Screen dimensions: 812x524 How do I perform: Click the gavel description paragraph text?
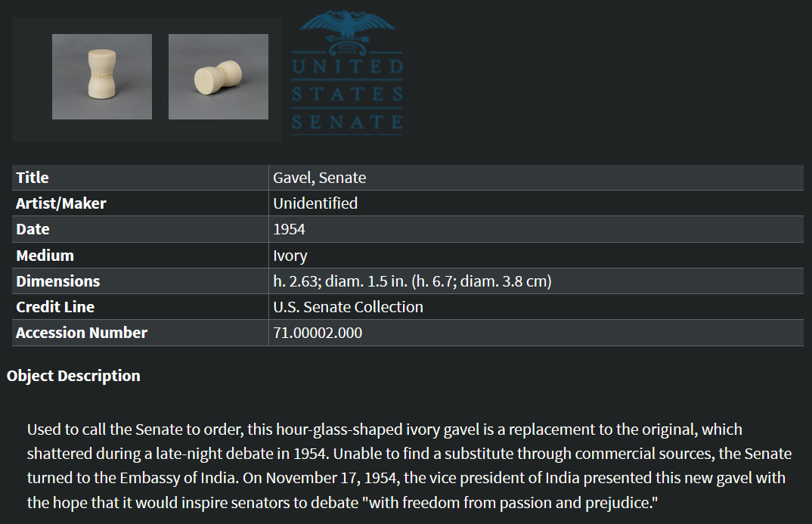409,466
